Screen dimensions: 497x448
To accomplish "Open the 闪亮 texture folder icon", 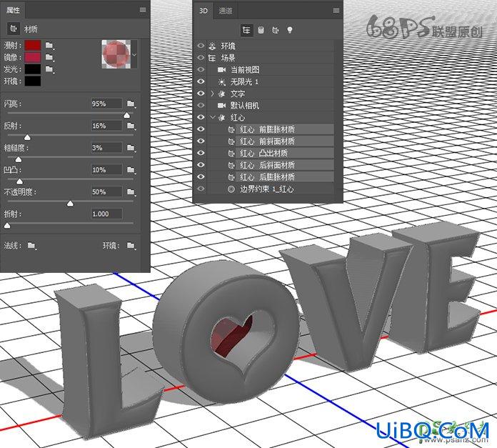I will 131,104.
